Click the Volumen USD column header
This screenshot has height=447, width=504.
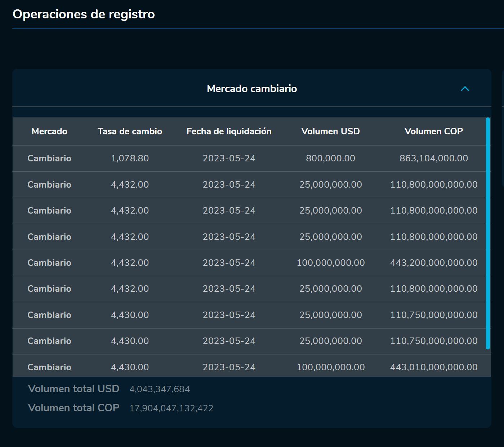coord(330,131)
